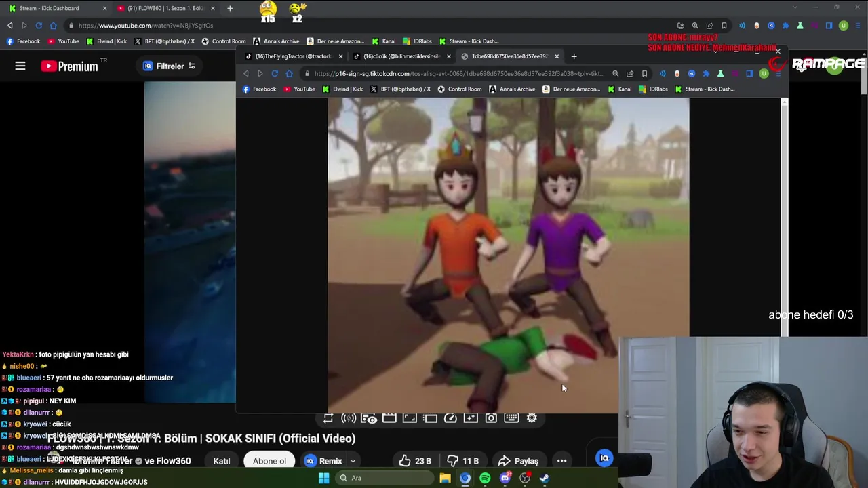
Task: Reload the YouTube window page
Action: click(x=39, y=25)
